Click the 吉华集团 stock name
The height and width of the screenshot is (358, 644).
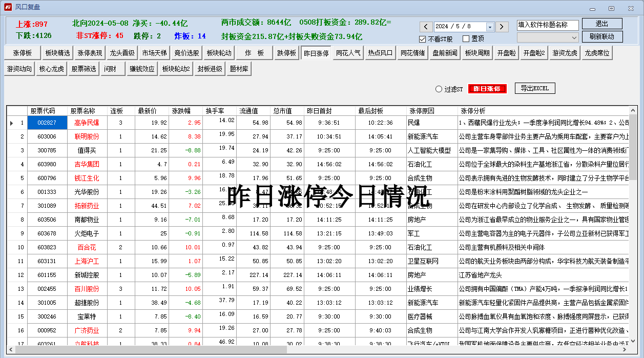coord(87,165)
